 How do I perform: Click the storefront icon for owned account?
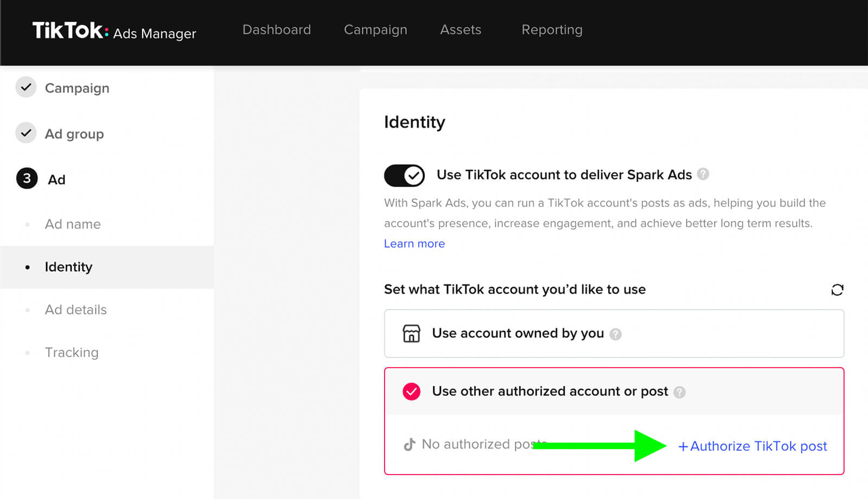click(x=411, y=334)
